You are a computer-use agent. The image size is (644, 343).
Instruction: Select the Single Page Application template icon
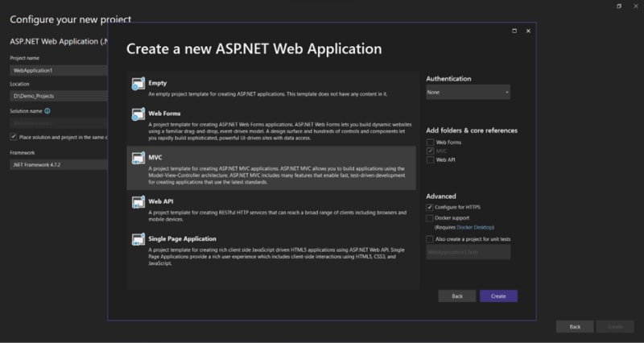click(x=138, y=239)
